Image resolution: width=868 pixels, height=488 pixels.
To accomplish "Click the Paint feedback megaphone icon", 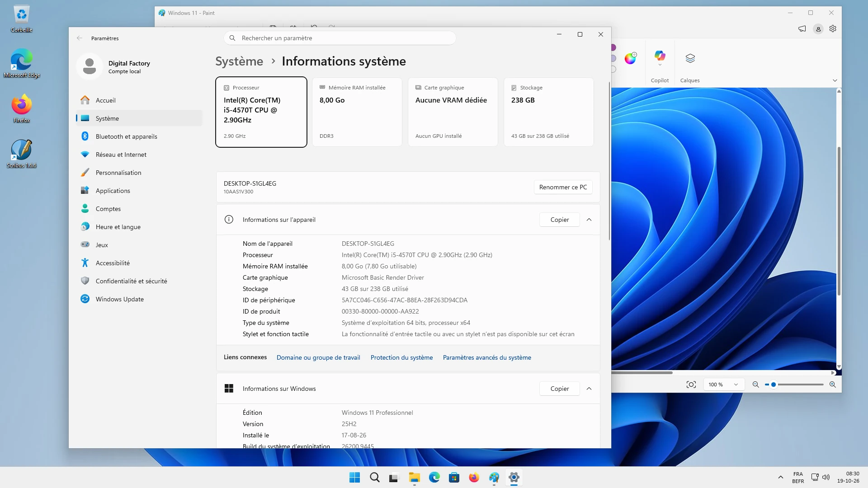I will [x=802, y=29].
